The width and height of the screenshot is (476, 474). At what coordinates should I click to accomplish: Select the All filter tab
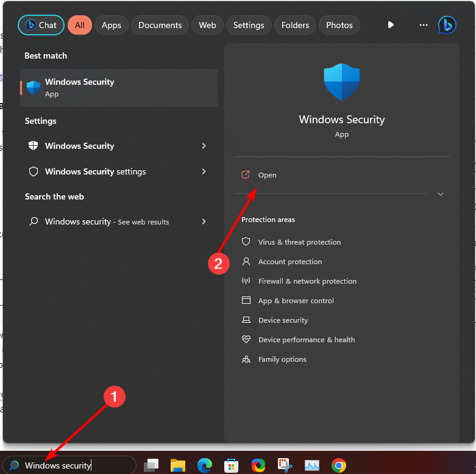click(79, 25)
